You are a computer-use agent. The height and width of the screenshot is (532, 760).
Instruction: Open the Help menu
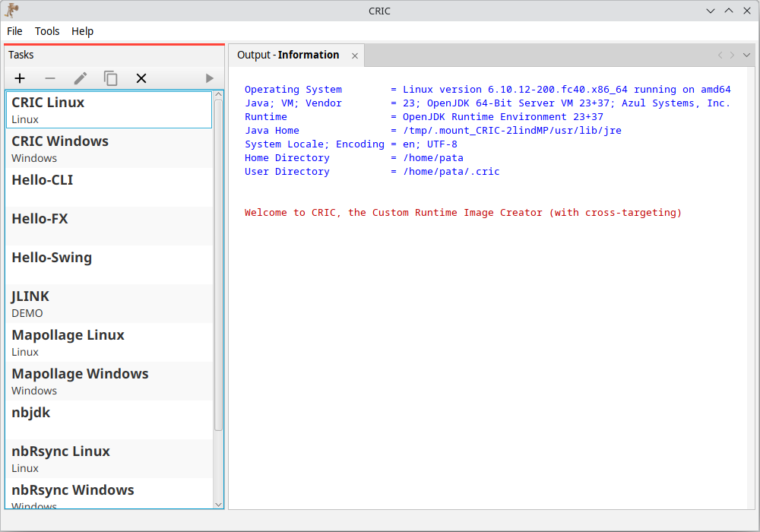[82, 31]
